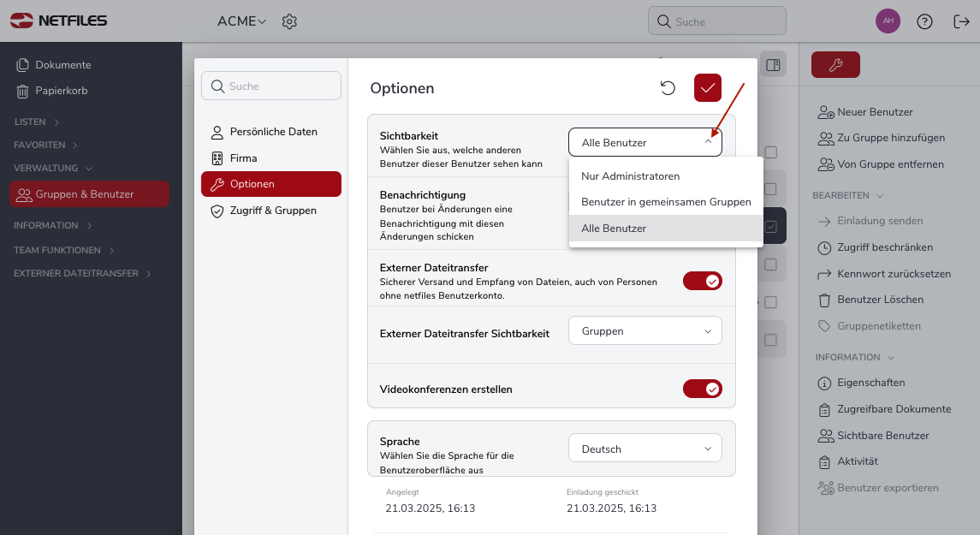Toggle the side panel layout icon
The width and height of the screenshot is (980, 535).
pos(773,65)
